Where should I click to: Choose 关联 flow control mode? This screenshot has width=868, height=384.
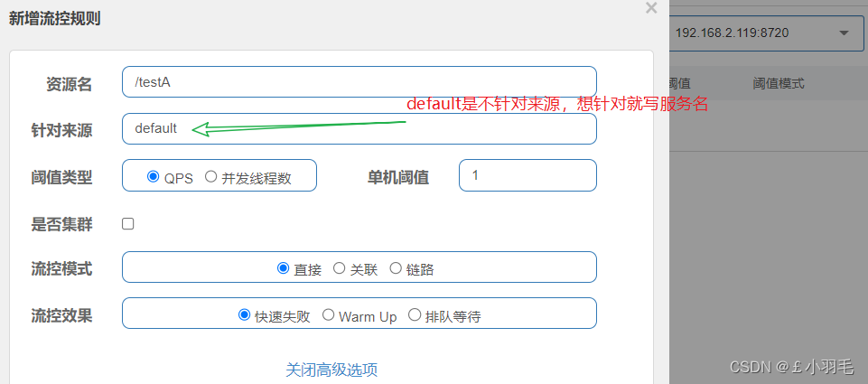click(340, 268)
